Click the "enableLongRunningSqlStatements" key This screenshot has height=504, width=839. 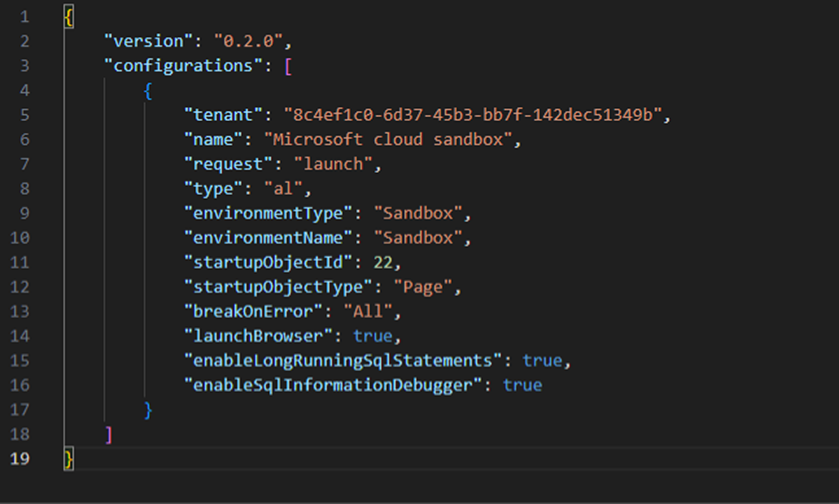tap(344, 361)
